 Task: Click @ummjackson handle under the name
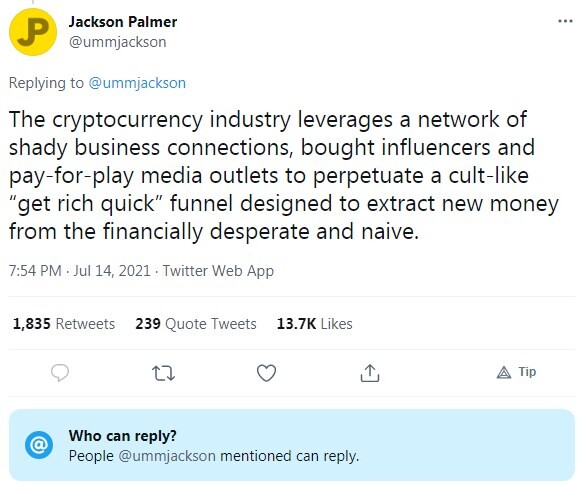tap(118, 42)
